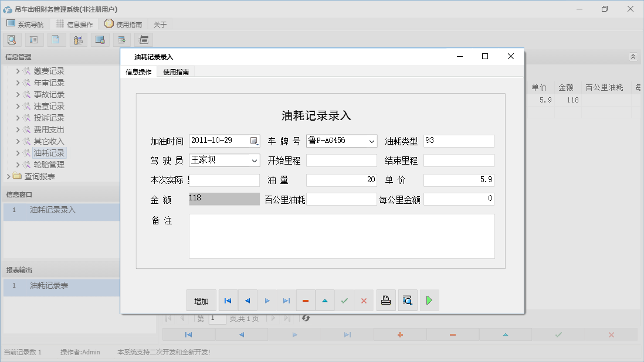
Task: Delete the record using red minus icon
Action: pyautogui.click(x=306, y=300)
